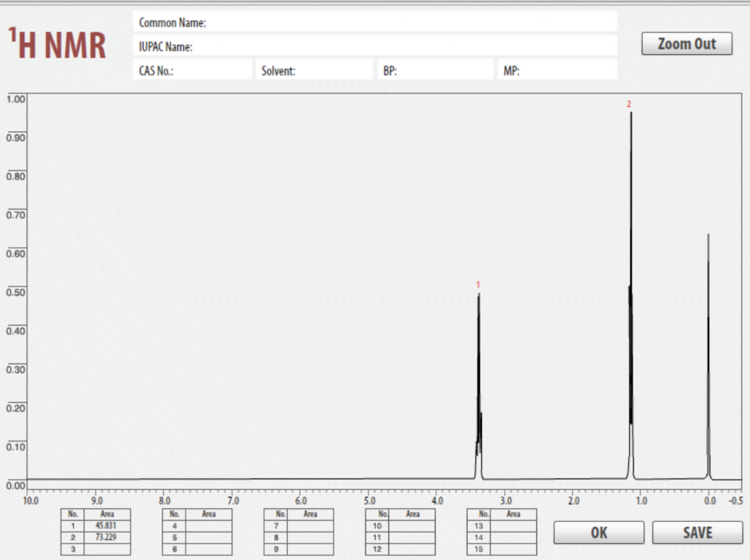Select the CAS No. field

193,70
